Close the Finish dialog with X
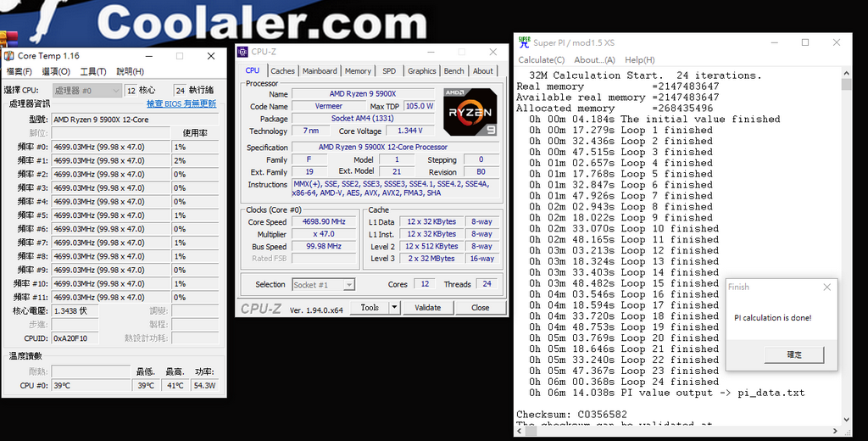Image resolution: width=868 pixels, height=441 pixels. 826,287
